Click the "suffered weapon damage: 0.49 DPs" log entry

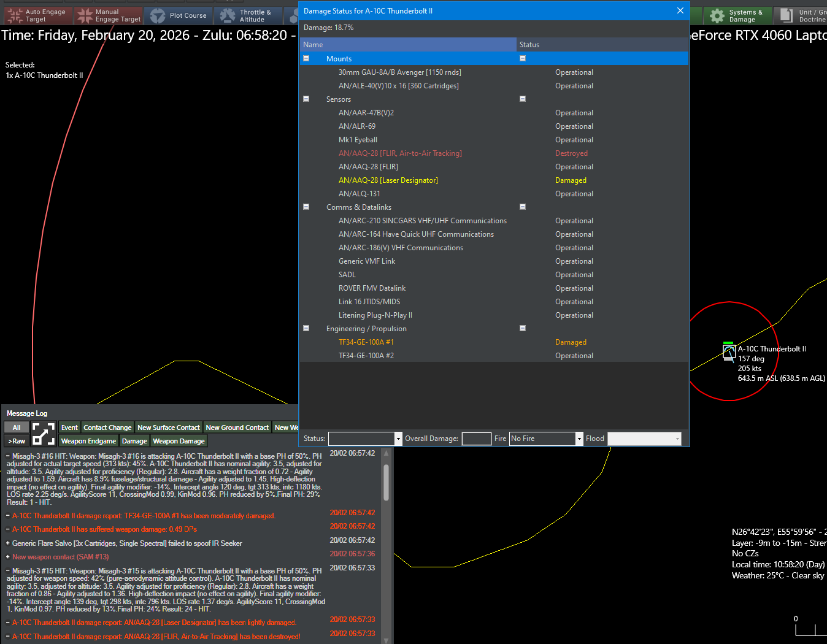(104, 529)
